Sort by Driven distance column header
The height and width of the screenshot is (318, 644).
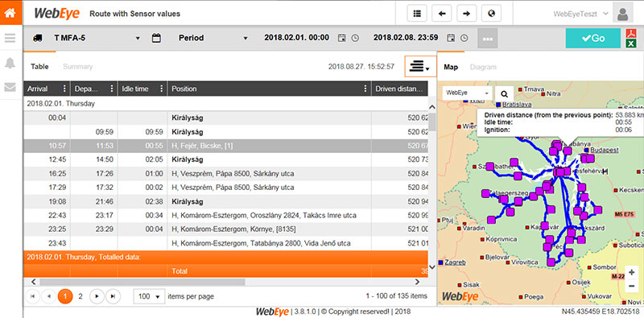point(398,89)
